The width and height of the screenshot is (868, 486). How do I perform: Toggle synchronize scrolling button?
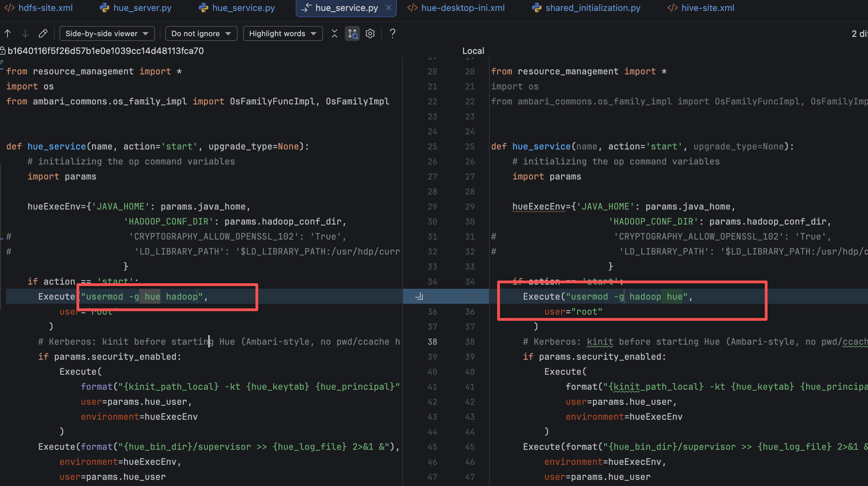tap(352, 33)
